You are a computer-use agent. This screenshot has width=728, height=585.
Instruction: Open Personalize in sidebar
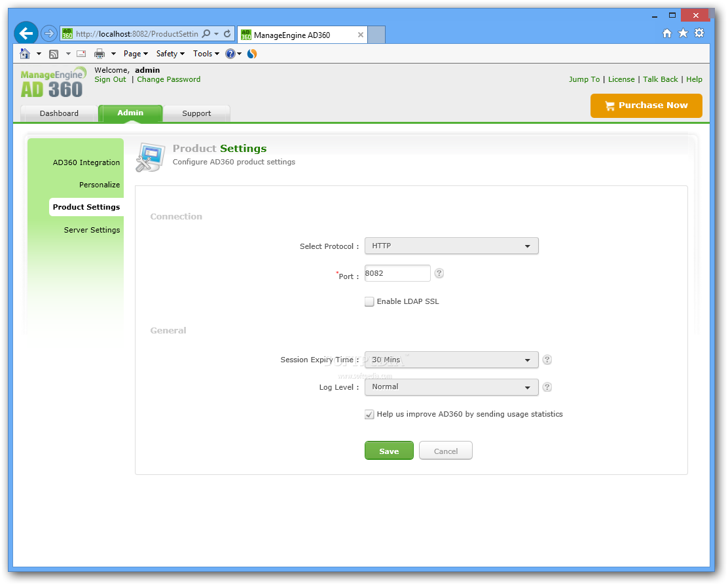pos(100,185)
